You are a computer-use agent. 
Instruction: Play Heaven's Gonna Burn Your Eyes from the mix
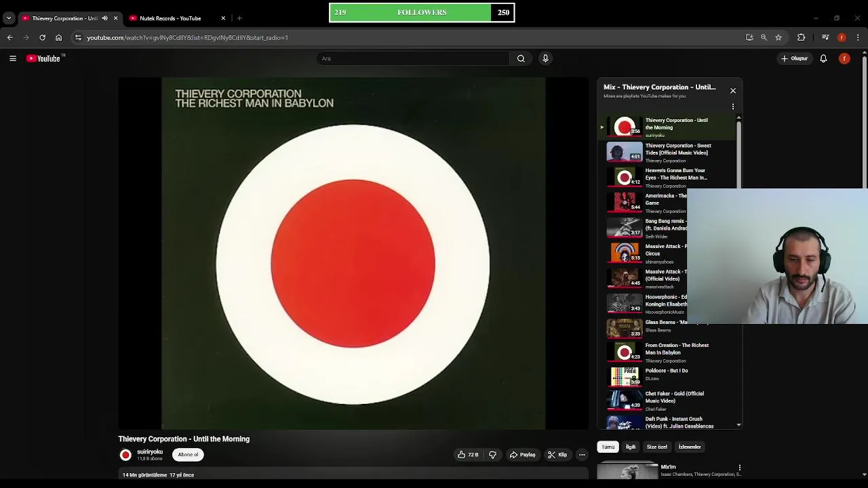click(x=668, y=178)
